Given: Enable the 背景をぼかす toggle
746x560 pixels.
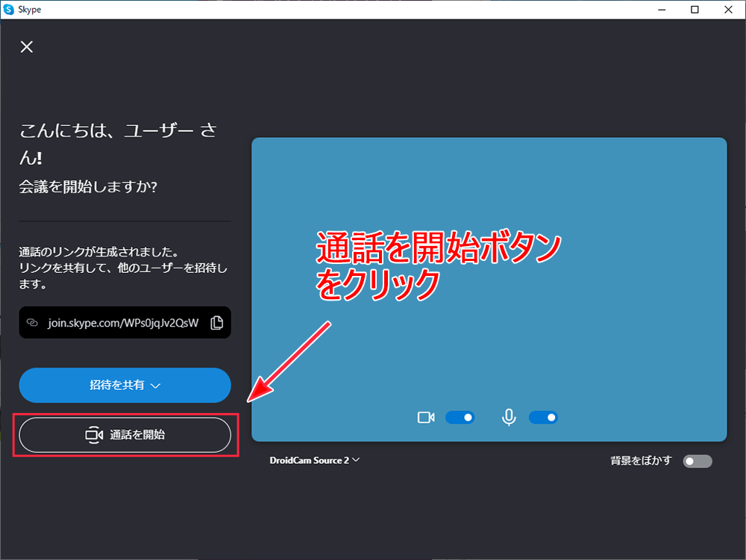Looking at the screenshot, I should click(698, 461).
